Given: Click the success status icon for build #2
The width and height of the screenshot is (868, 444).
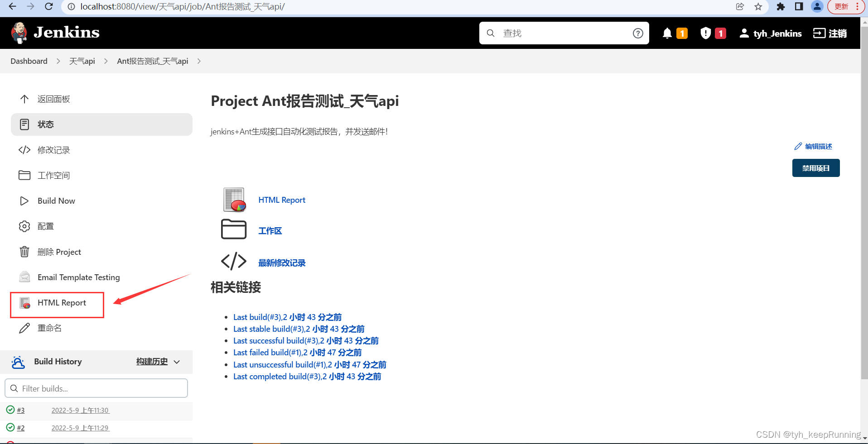Looking at the screenshot, I should (10, 427).
